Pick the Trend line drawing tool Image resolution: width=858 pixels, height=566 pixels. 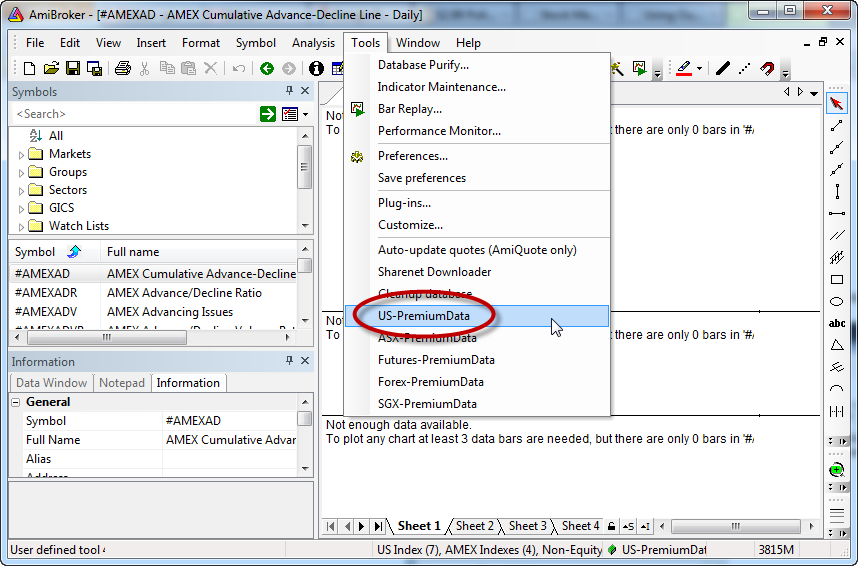(x=837, y=126)
